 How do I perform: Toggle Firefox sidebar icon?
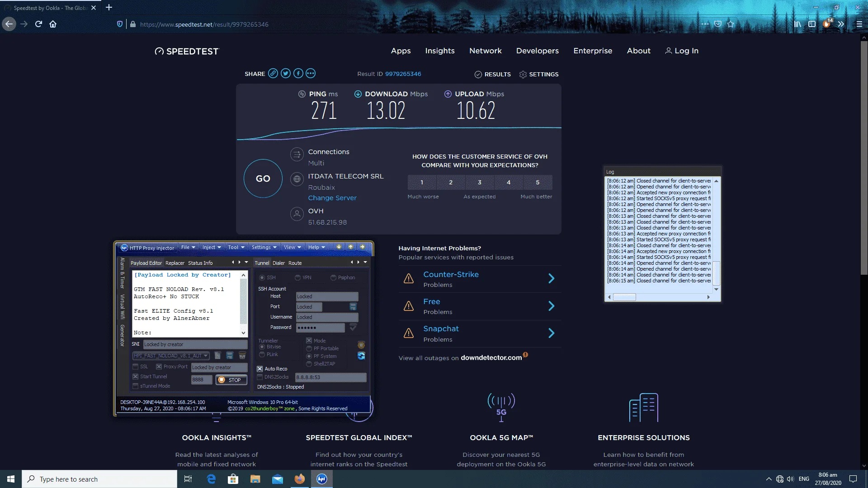pyautogui.click(x=812, y=24)
